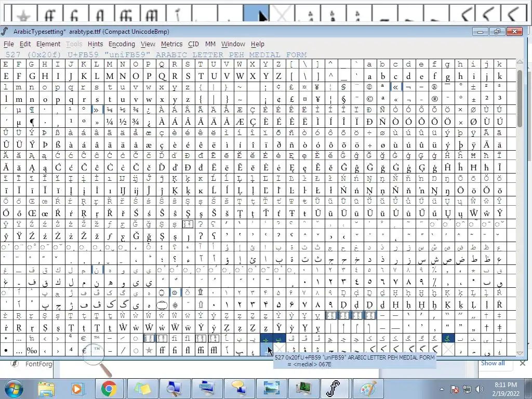Select the dagger † glyph cell
Image resolution: width=532 pixels, height=399 pixels.
486,327
